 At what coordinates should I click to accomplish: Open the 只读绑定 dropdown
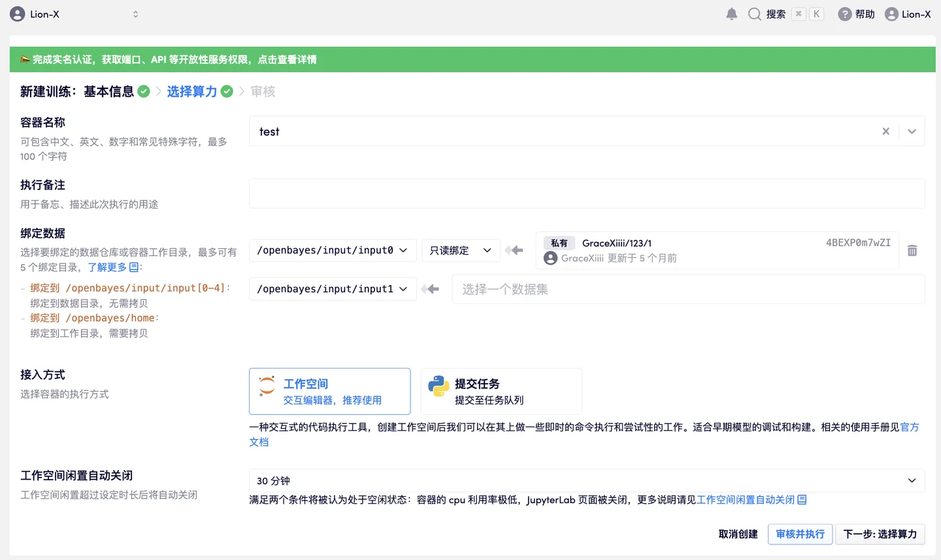point(460,250)
